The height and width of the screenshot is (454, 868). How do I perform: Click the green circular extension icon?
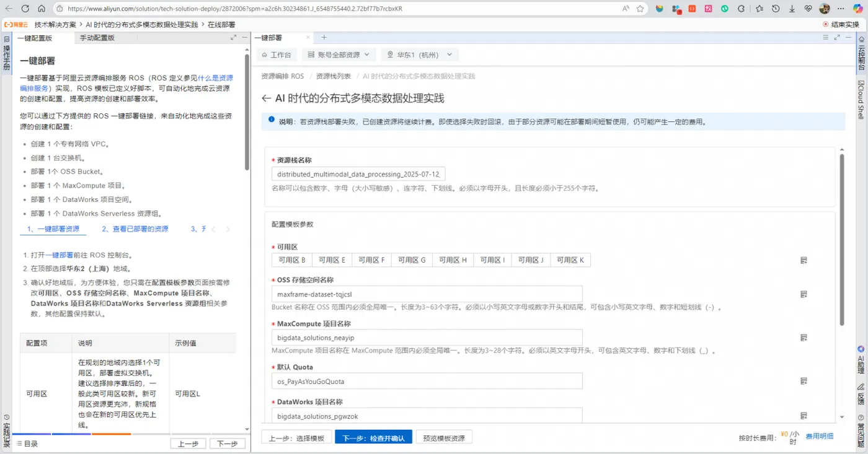point(724,9)
